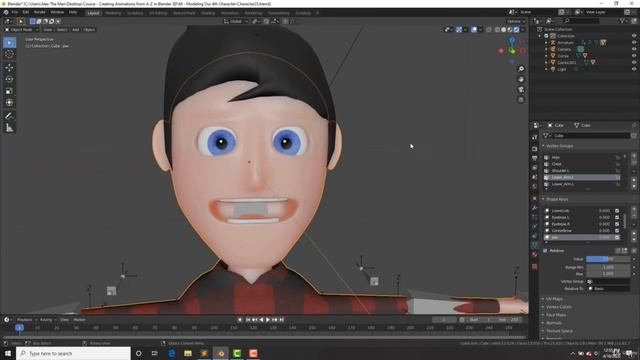640x360 pixels.
Task: Choose the Rotate tool
Action: point(9,79)
